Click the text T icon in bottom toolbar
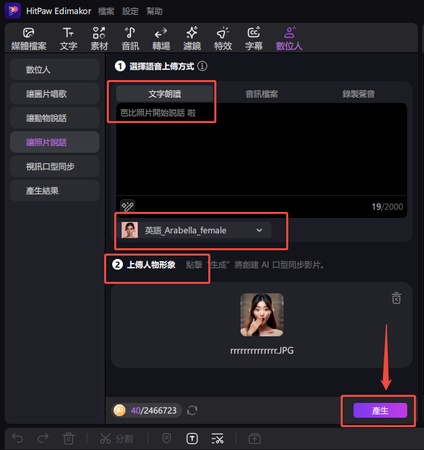This screenshot has width=424, height=450. pyautogui.click(x=192, y=439)
